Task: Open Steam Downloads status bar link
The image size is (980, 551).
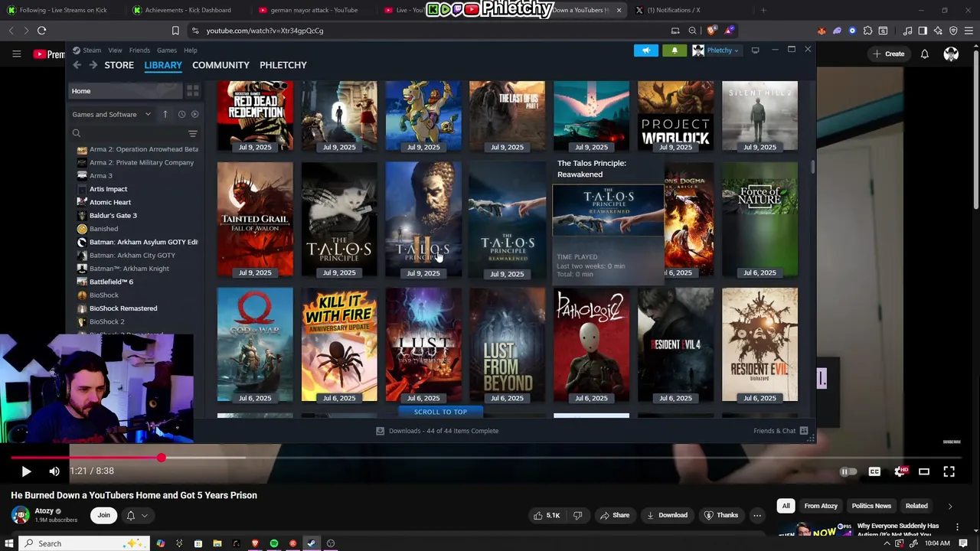Action: coord(436,431)
